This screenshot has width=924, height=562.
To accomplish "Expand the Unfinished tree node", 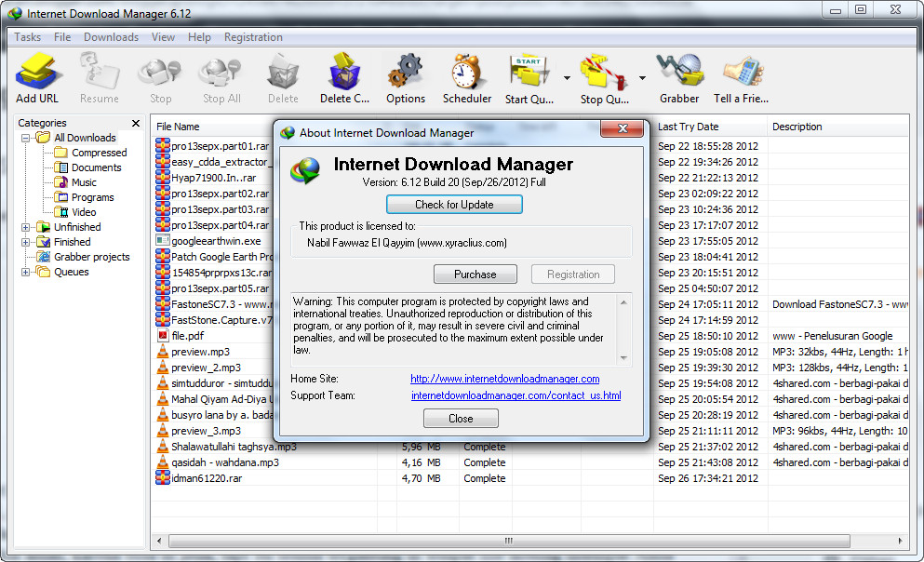I will pos(25,227).
